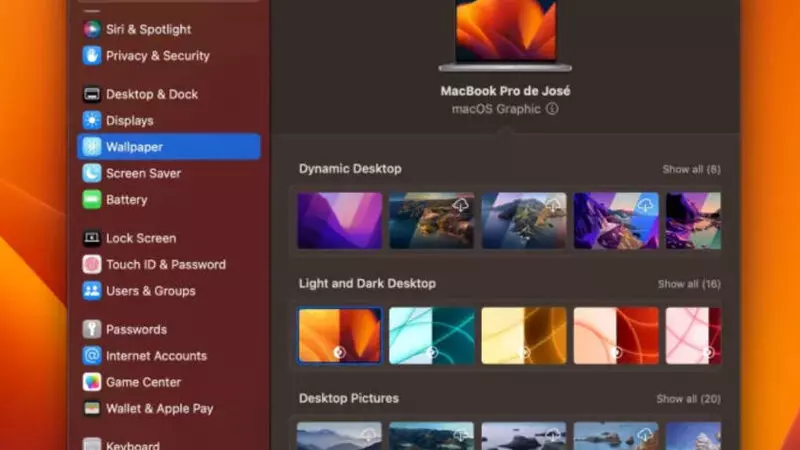800x450 pixels.
Task: Open the Internet Accounts text entry
Action: (x=156, y=356)
